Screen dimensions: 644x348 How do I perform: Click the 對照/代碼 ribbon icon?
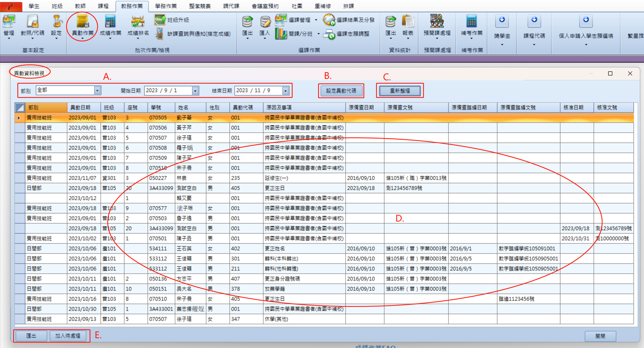(x=32, y=21)
